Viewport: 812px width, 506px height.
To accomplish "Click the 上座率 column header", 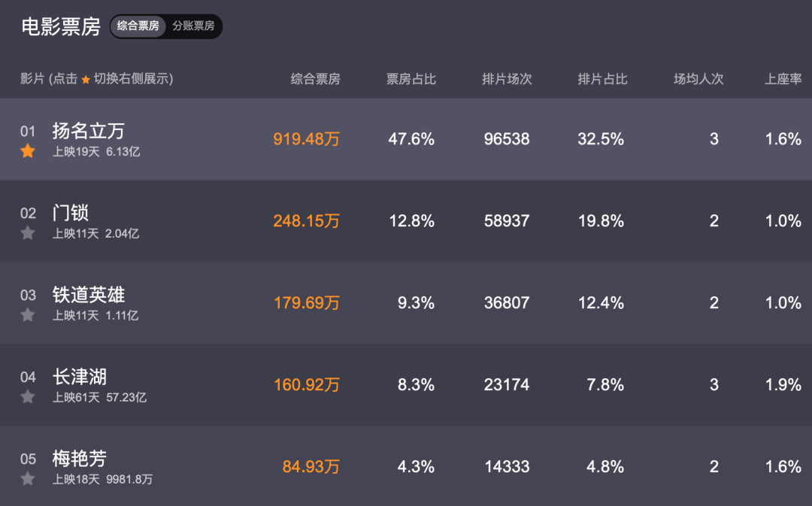I will click(x=783, y=79).
